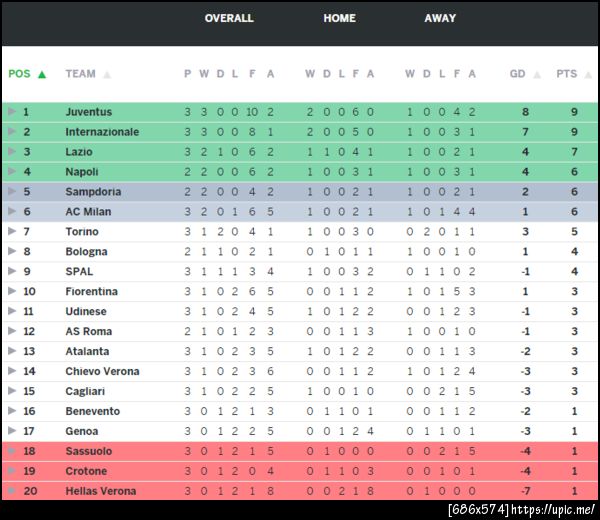Expand the Internazionale row details
Viewport: 600px width, 520px height.
pos(12,132)
